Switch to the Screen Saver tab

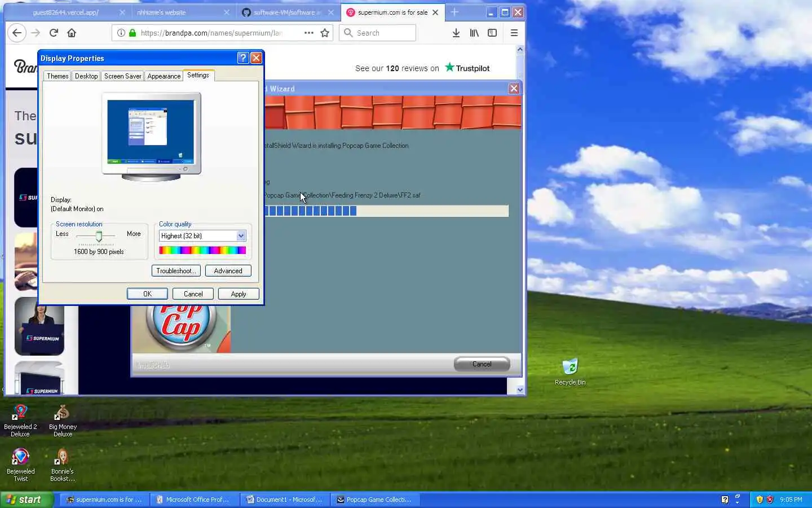[122, 76]
